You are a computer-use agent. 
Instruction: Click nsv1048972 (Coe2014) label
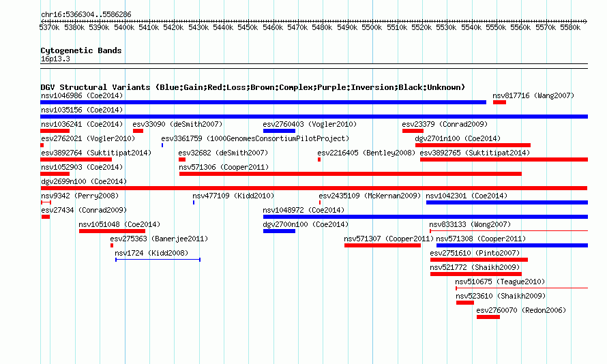(303, 210)
